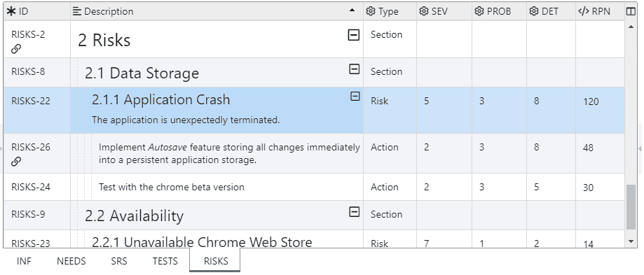The width and height of the screenshot is (644, 275).
Task: Select the RISKS-24 ID cell
Action: (37, 187)
